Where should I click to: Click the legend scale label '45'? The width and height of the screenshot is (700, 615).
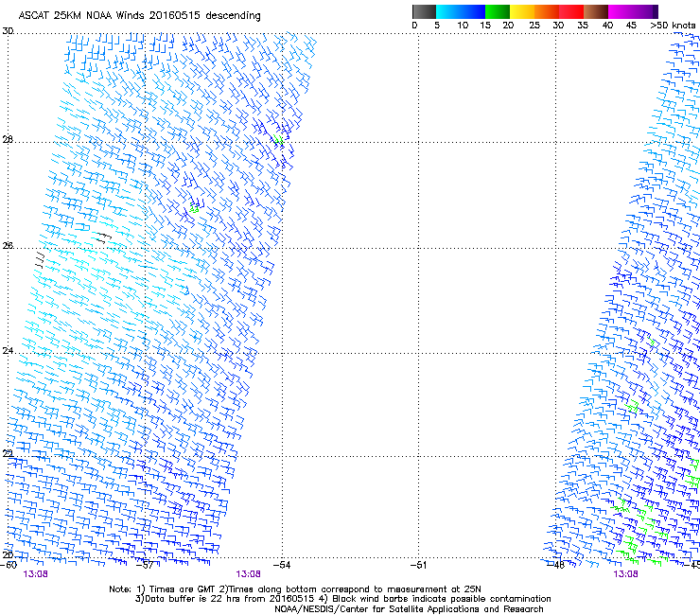point(631,26)
